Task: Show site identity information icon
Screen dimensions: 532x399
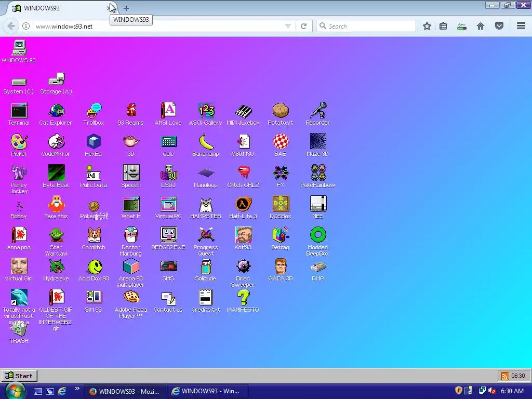Action: point(26,26)
